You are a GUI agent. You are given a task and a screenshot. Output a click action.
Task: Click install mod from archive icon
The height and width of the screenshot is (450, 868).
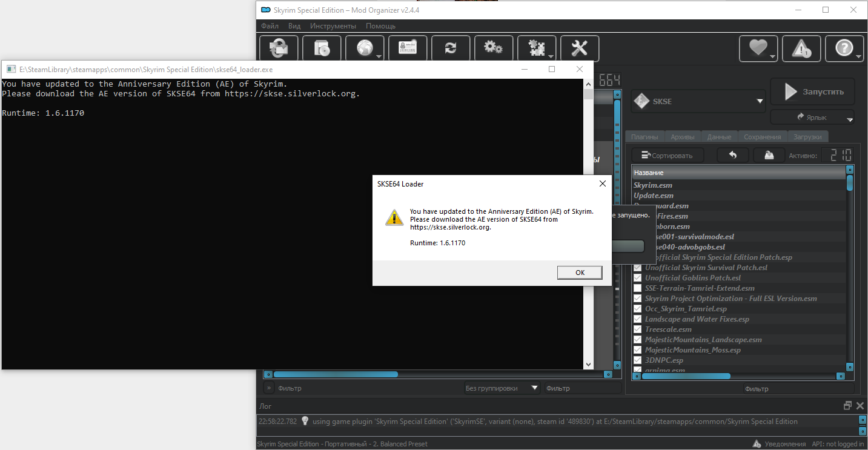(322, 48)
